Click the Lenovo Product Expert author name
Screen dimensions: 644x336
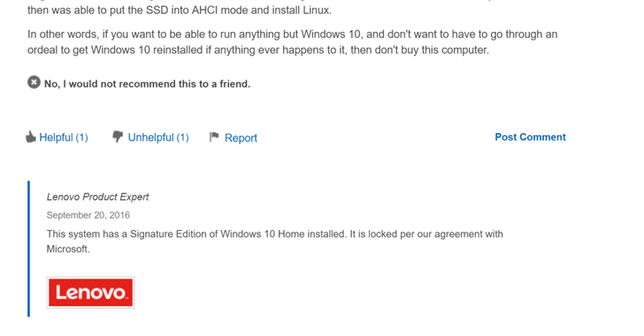[97, 197]
